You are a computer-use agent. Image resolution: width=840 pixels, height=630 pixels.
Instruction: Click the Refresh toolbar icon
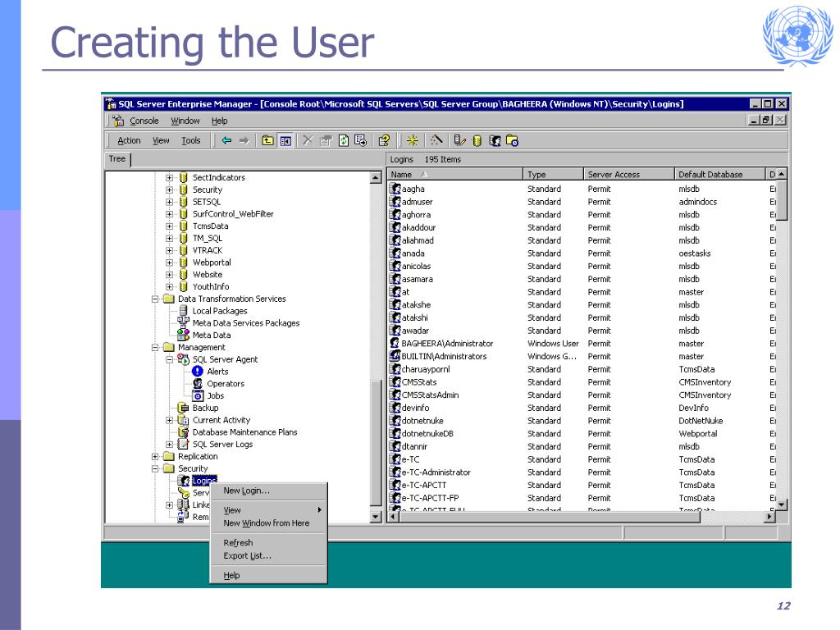(x=344, y=140)
